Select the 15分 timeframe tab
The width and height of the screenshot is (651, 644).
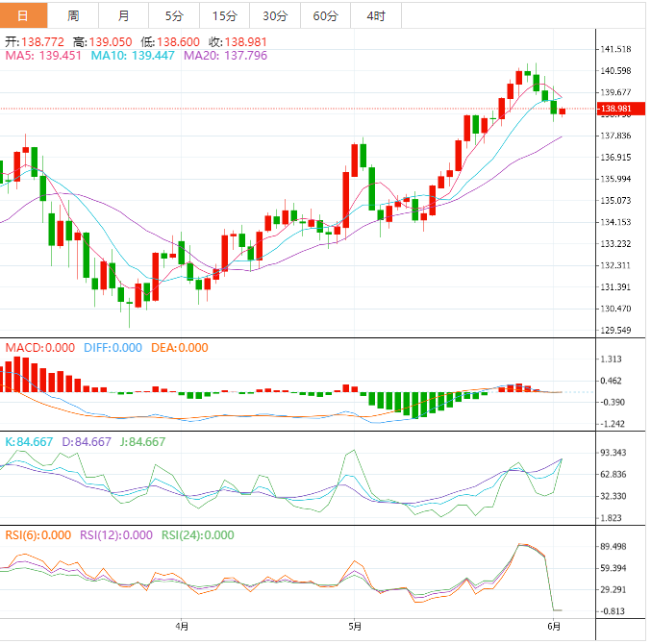coord(224,15)
